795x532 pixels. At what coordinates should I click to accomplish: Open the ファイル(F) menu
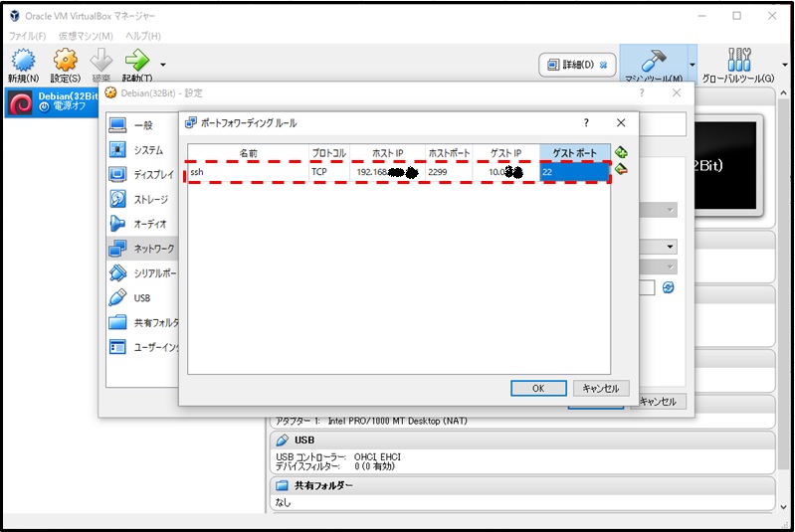pyautogui.click(x=28, y=36)
